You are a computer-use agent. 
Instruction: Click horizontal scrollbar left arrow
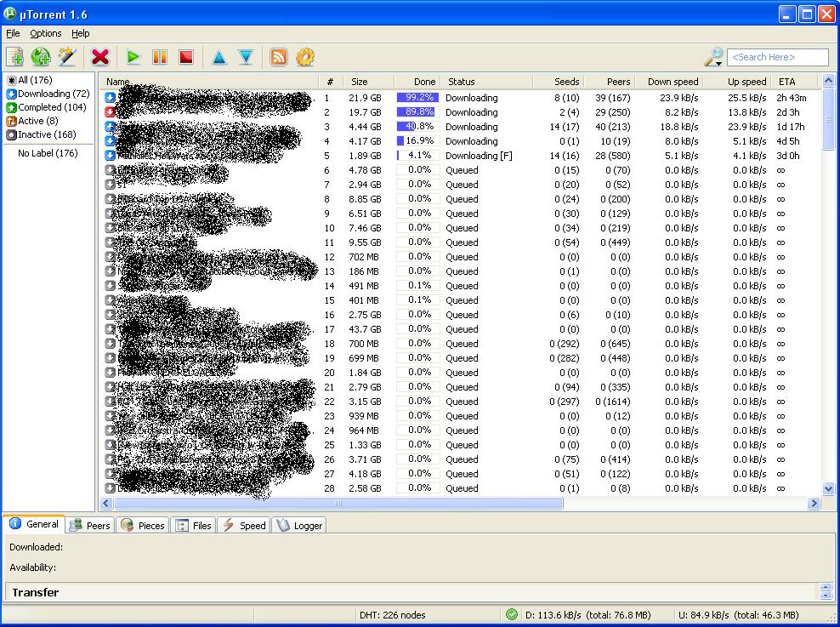click(x=106, y=503)
